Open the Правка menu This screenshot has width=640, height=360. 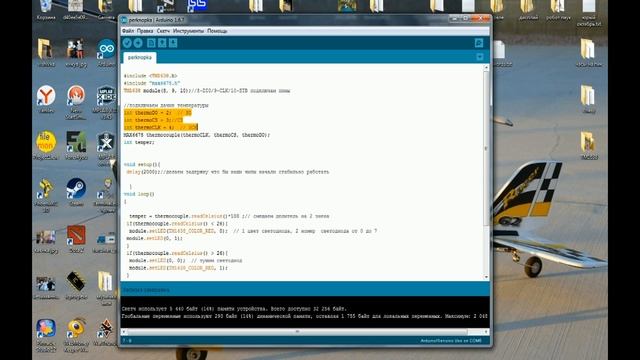pos(145,31)
